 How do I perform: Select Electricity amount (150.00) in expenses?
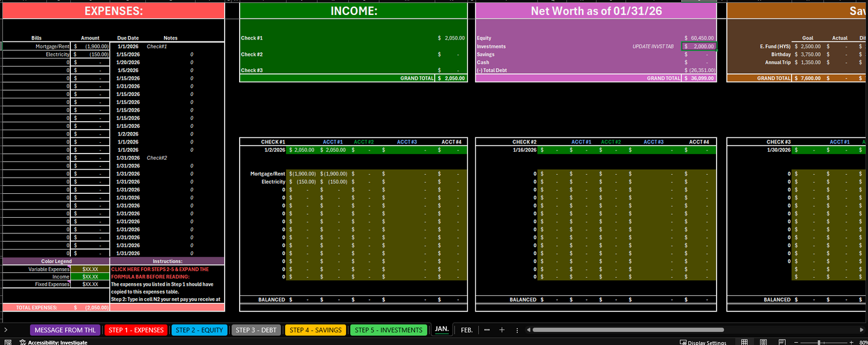(x=91, y=54)
